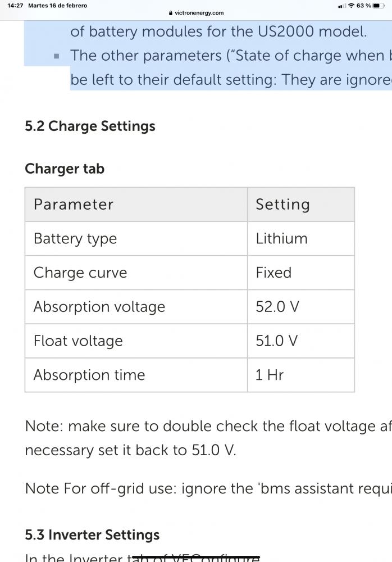Tap the square bullet marker before 'The other parameters'
The height and width of the screenshot is (562, 392).
coord(56,56)
